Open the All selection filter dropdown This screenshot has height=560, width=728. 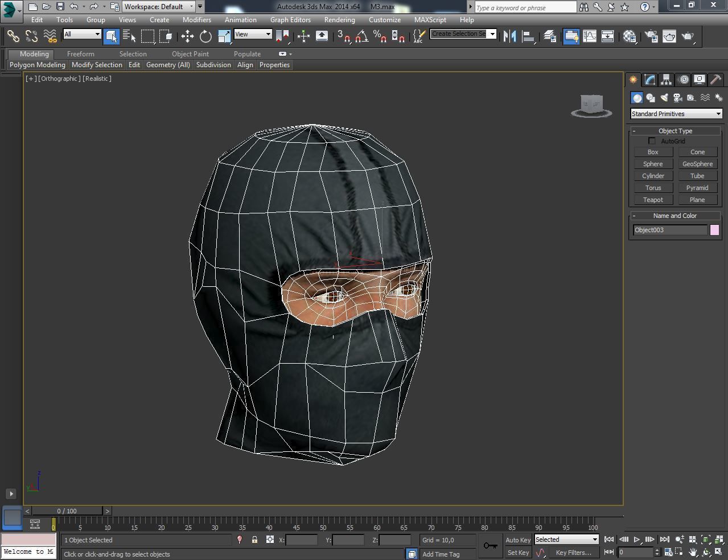pyautogui.click(x=82, y=34)
